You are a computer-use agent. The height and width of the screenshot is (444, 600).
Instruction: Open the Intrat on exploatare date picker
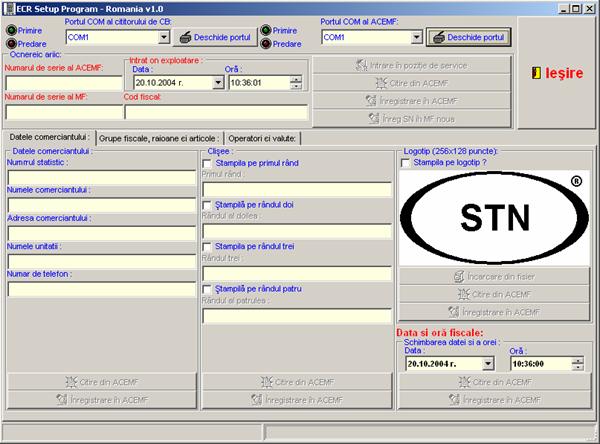[x=218, y=83]
